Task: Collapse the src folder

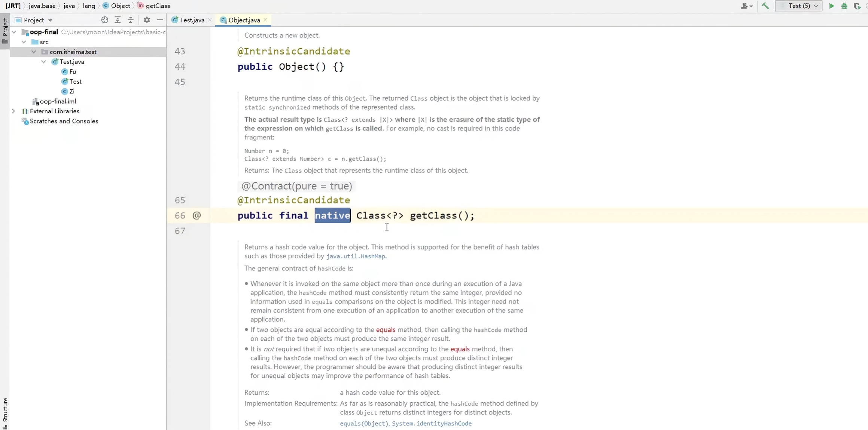Action: tap(24, 42)
